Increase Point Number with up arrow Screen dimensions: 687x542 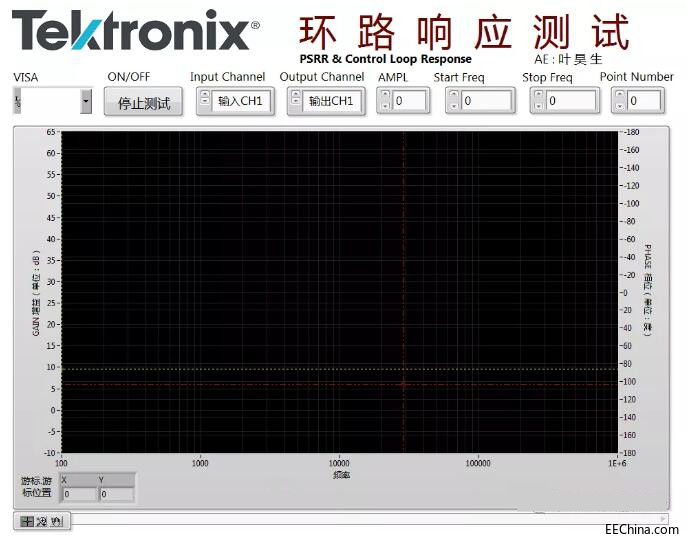click(620, 96)
